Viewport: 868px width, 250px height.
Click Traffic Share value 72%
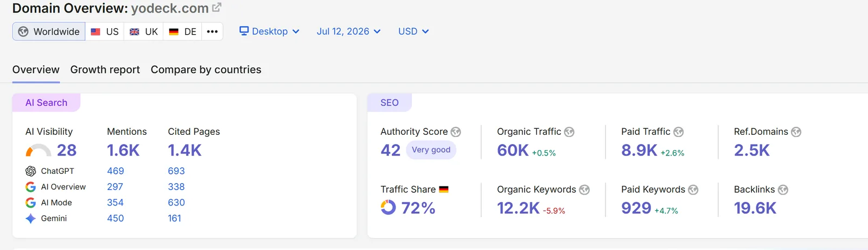(x=418, y=208)
